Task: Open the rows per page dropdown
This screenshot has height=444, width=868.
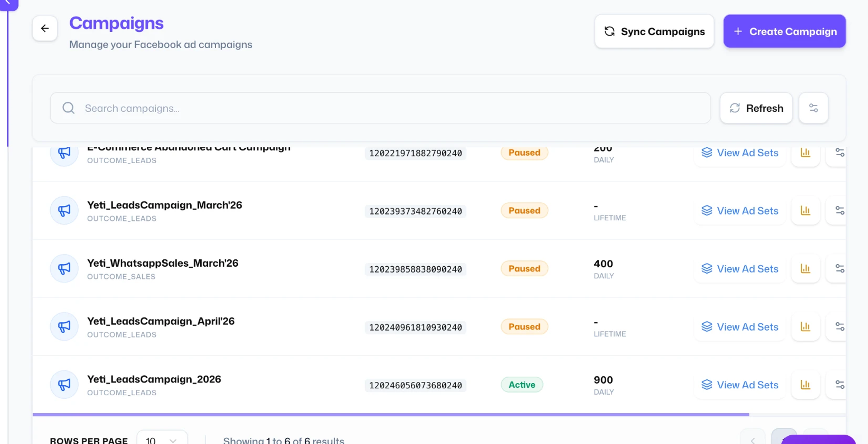Action: [162, 438]
